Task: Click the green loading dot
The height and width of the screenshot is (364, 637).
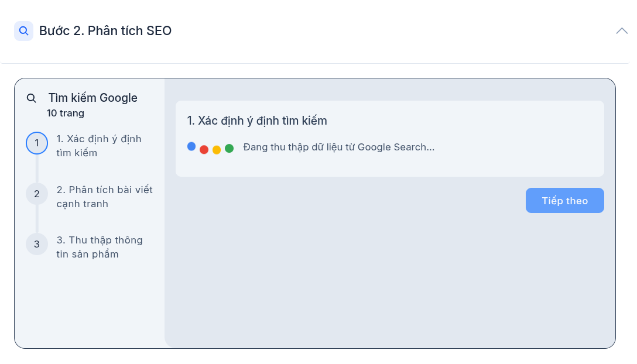Action: coord(229,149)
